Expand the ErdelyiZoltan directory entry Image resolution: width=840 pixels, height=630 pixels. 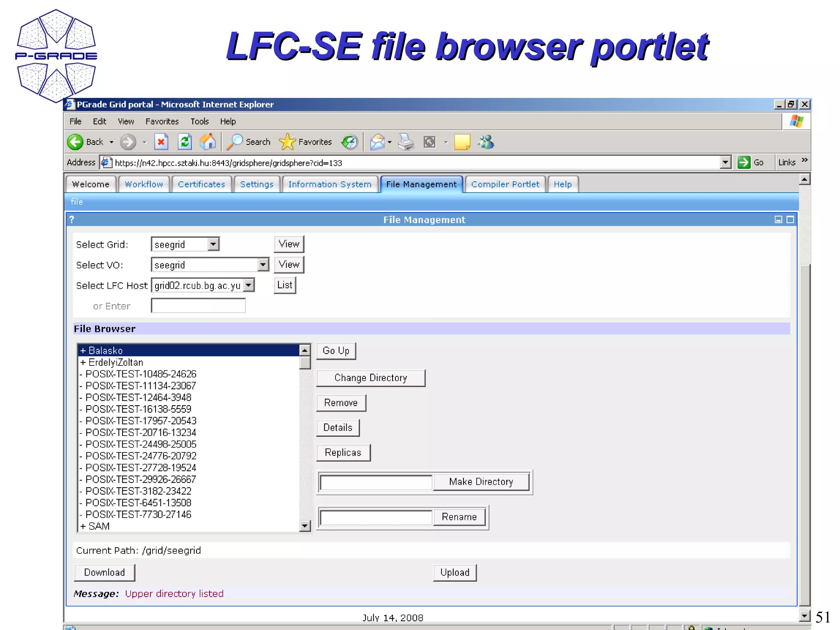pyautogui.click(x=83, y=363)
